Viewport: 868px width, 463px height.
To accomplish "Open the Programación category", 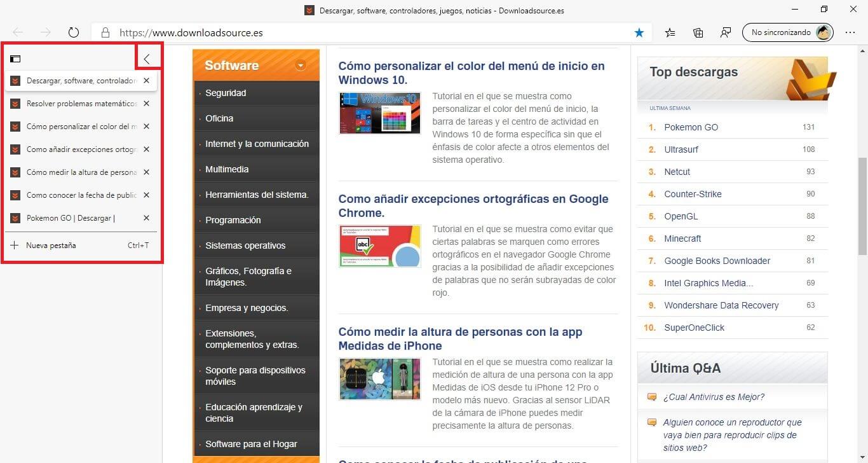I will (256, 220).
